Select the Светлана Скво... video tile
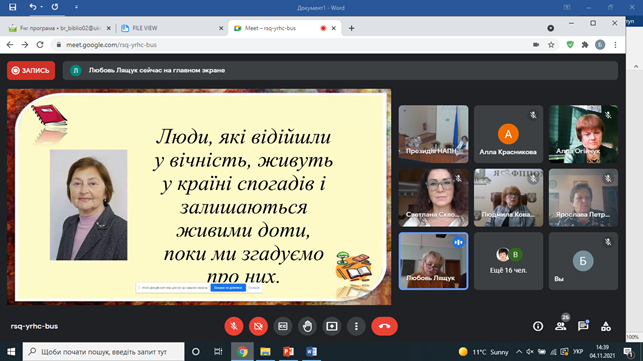This screenshot has width=643, height=361. pos(433,198)
